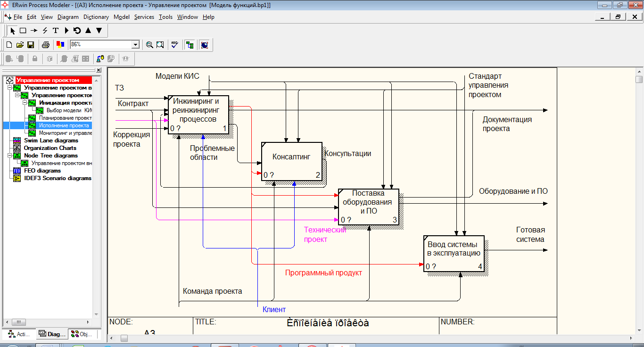Click the Клиент mechanism label

point(274,310)
